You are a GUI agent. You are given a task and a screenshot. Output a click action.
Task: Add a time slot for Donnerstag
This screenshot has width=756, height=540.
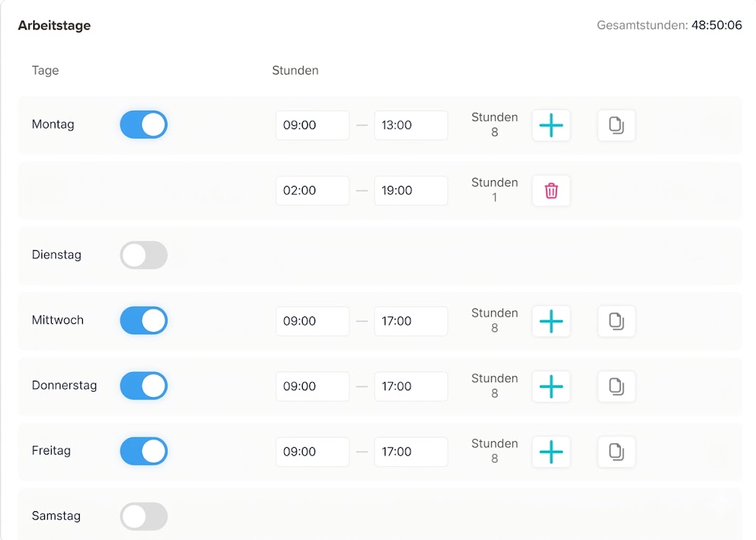coord(551,387)
